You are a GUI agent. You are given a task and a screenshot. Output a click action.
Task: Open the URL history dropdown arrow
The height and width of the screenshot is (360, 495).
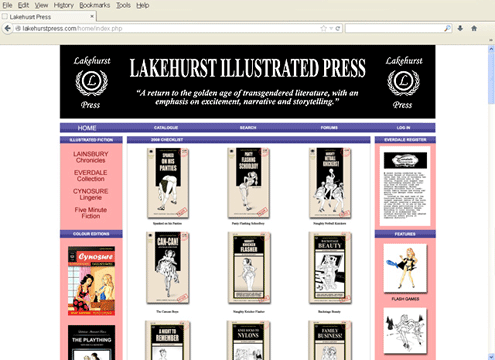(x=331, y=29)
